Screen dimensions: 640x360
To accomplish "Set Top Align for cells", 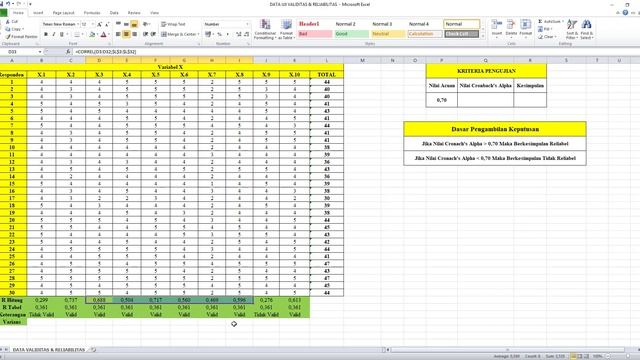I will pyautogui.click(x=118, y=24).
